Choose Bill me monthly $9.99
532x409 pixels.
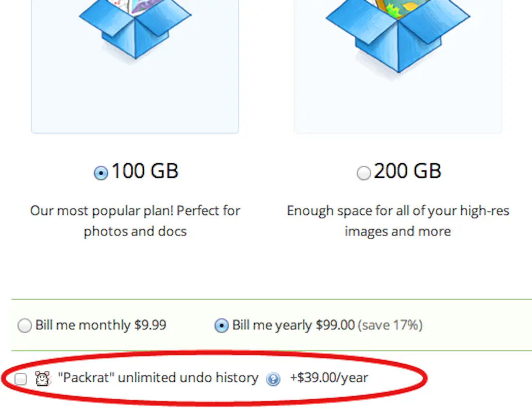(x=24, y=326)
